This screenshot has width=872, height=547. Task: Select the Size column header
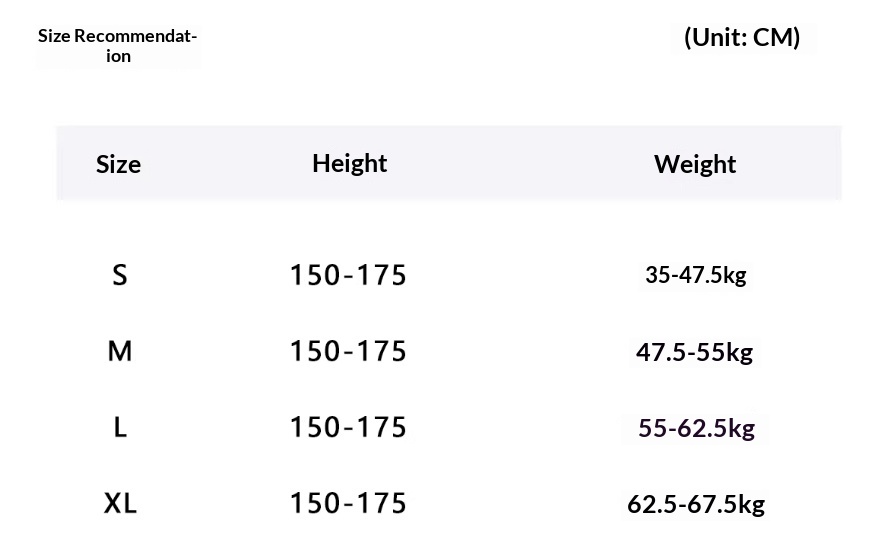click(x=118, y=164)
